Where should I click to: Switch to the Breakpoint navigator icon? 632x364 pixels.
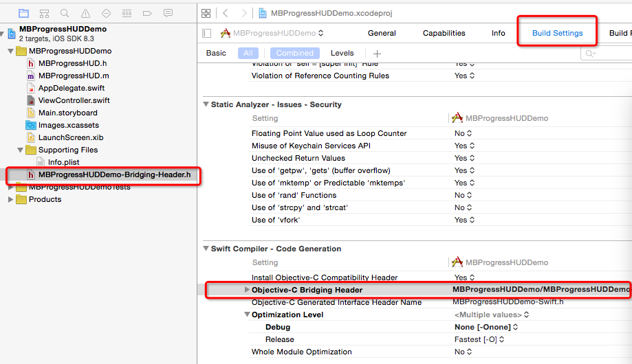[x=148, y=13]
